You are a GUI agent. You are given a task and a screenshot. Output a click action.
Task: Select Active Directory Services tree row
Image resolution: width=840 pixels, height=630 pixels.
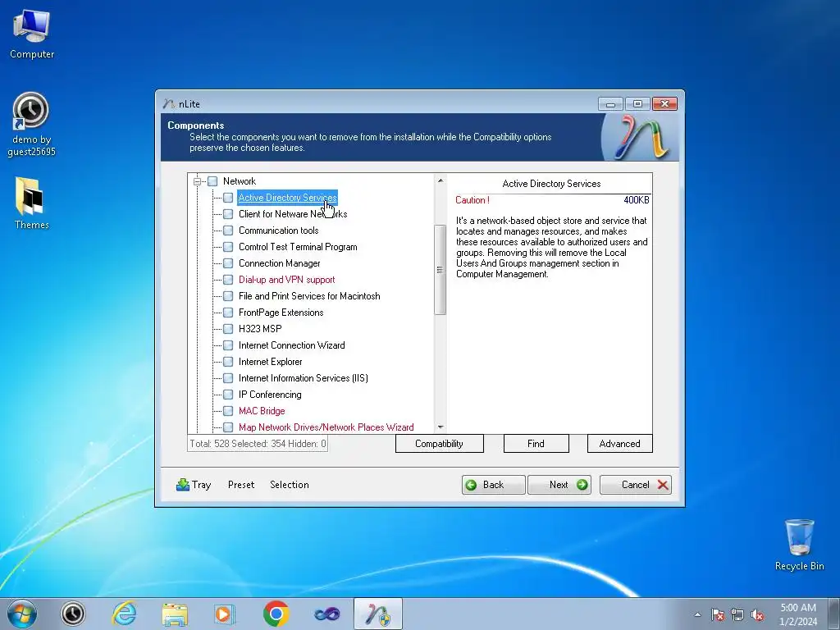tap(287, 198)
